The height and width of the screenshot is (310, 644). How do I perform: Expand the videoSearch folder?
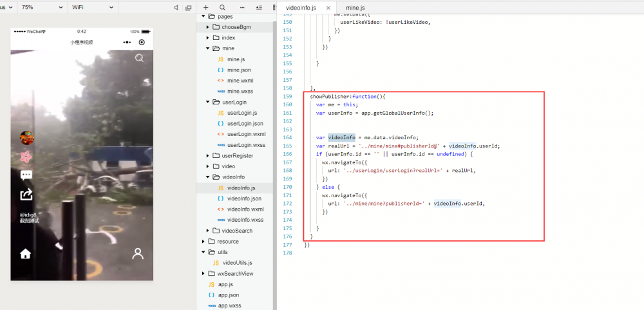pos(237,231)
